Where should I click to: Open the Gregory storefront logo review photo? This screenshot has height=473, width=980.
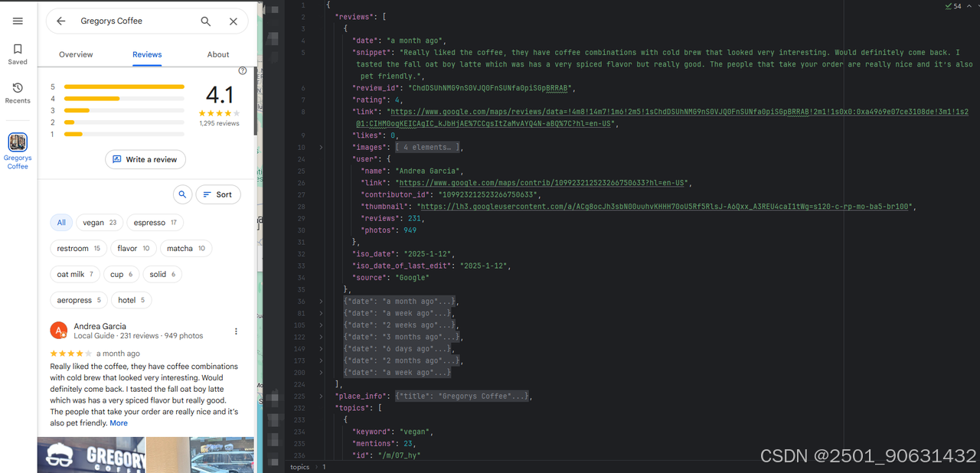(x=91, y=455)
